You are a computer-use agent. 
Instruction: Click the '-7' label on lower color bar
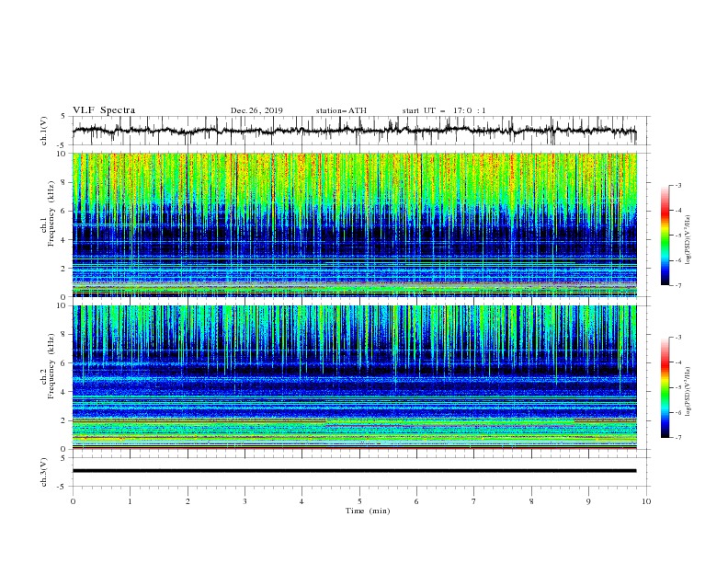pos(677,437)
